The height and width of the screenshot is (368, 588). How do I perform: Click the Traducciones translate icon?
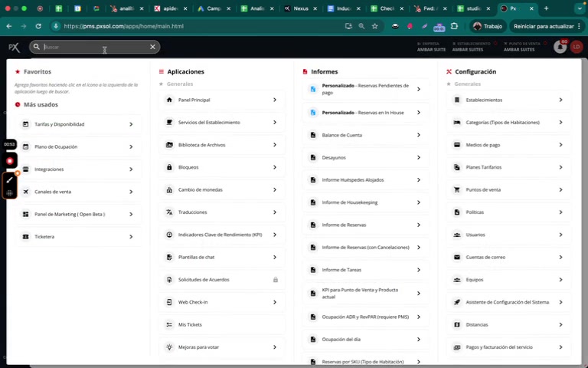(x=169, y=212)
